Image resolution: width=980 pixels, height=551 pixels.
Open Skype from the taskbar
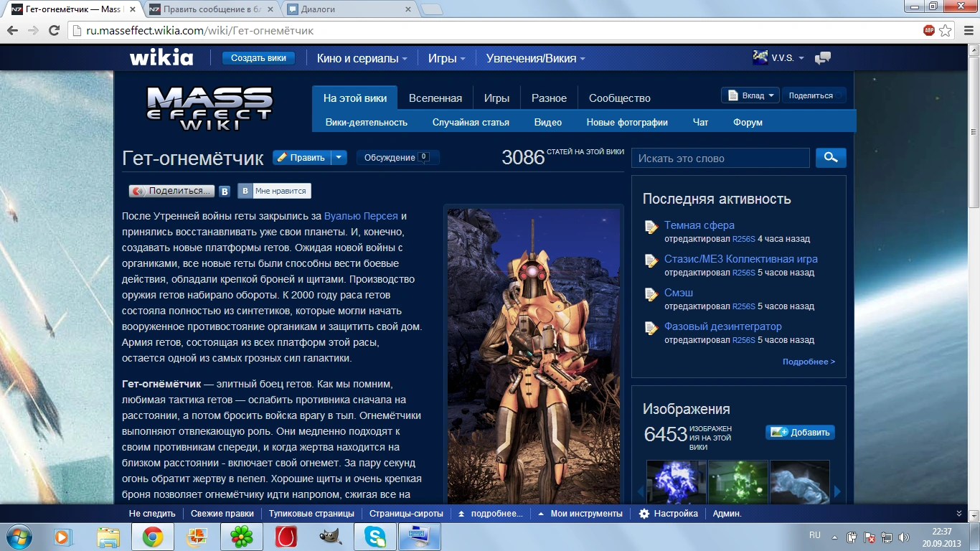pyautogui.click(x=375, y=536)
